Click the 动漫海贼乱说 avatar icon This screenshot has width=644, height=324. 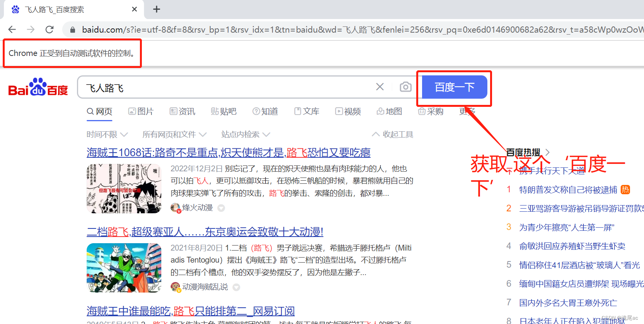[x=176, y=287]
